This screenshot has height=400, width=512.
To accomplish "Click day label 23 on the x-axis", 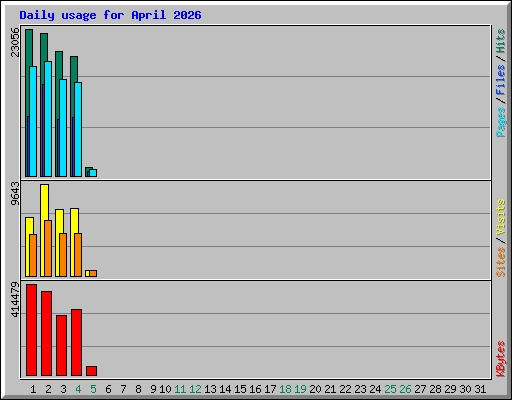I will click(360, 389).
